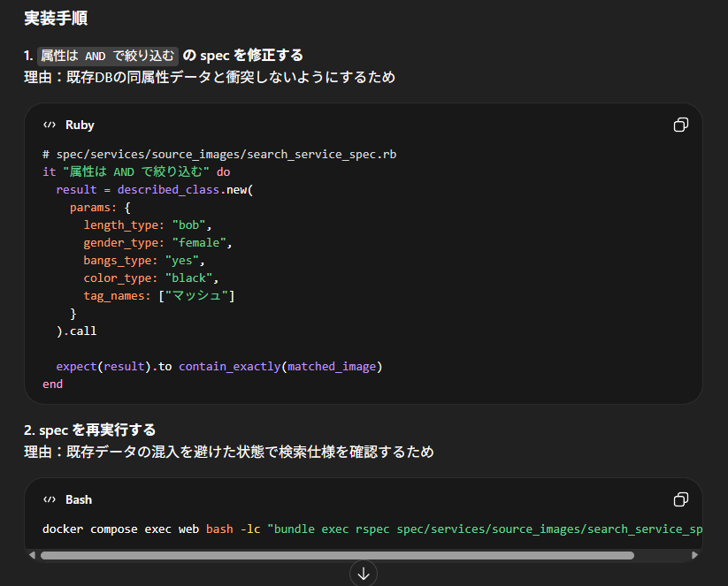728x586 pixels.
Task: Copy the Ruby code block
Action: pyautogui.click(x=680, y=125)
